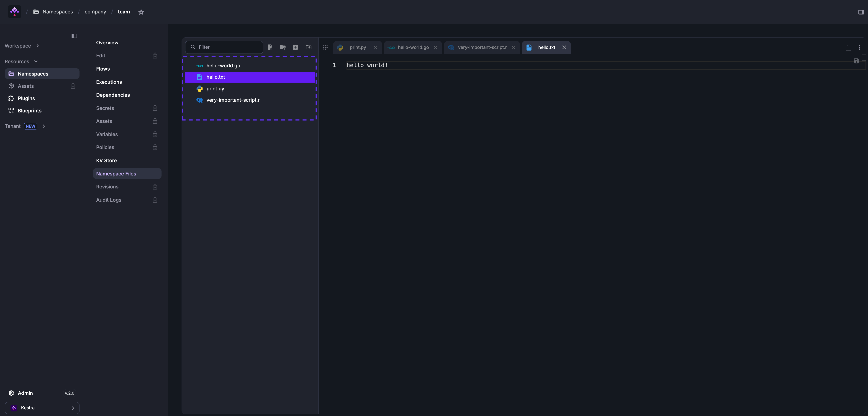
Task: Click the Kestra logo in the header
Action: (x=15, y=12)
